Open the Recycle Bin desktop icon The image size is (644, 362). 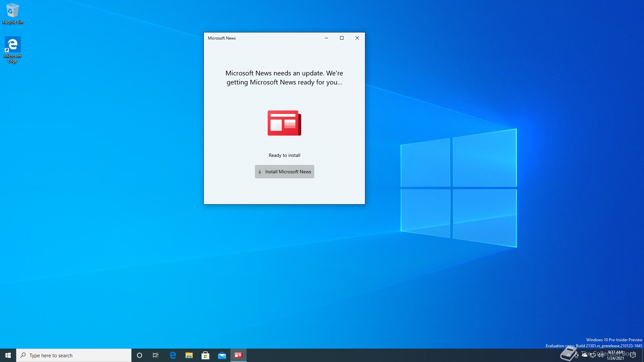(x=13, y=14)
